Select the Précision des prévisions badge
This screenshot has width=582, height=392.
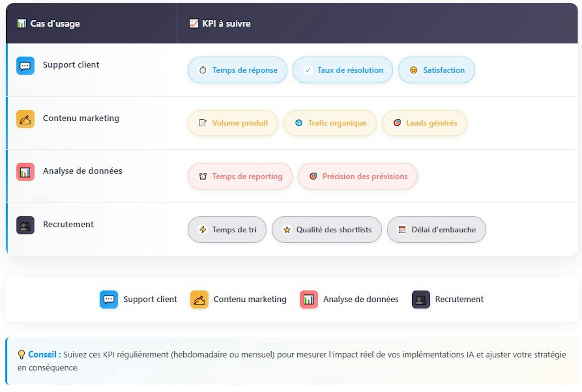pos(358,176)
